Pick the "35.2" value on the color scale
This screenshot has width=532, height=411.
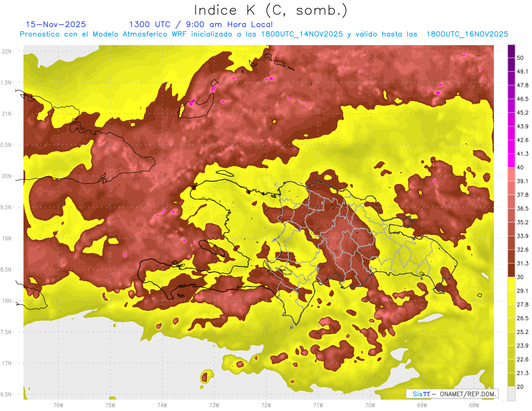522,222
